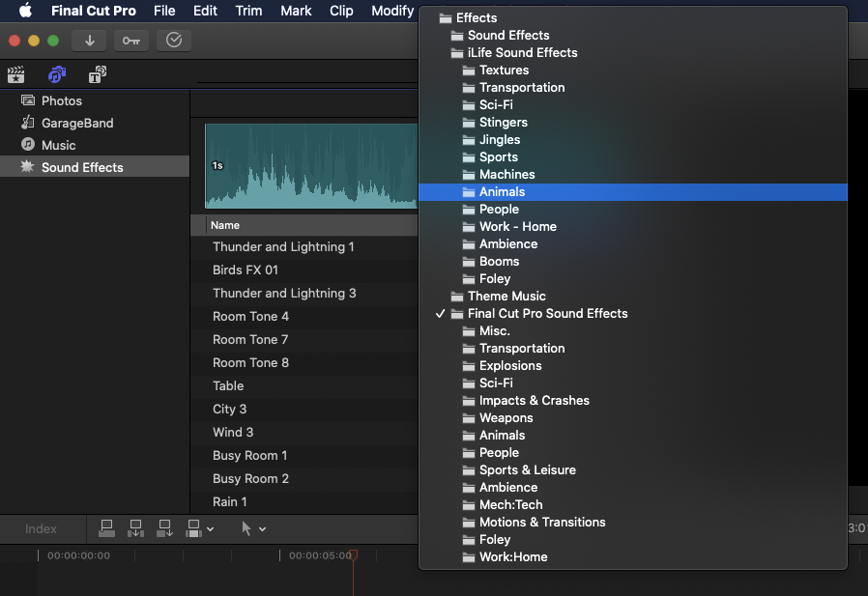Choose the Theme Music folder
This screenshot has height=596, width=868.
(633, 296)
